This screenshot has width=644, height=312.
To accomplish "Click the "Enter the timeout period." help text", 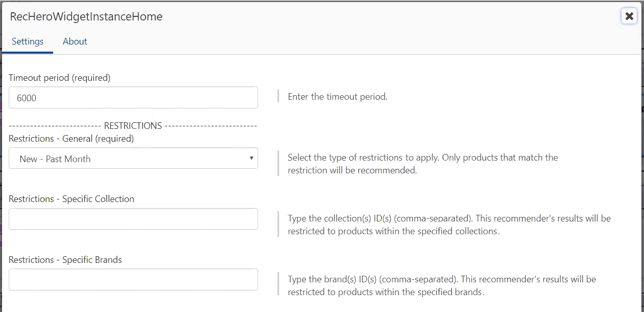I will click(337, 97).
